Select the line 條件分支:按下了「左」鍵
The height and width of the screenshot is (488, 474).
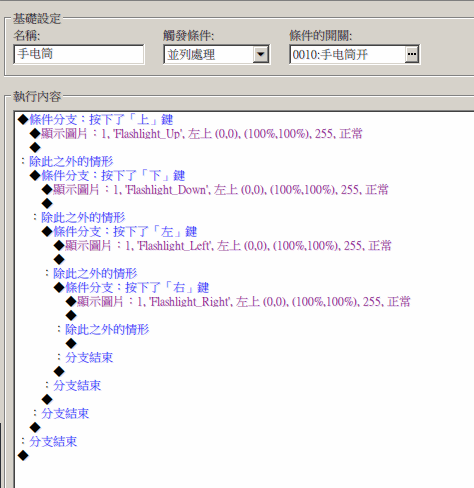[x=119, y=231]
